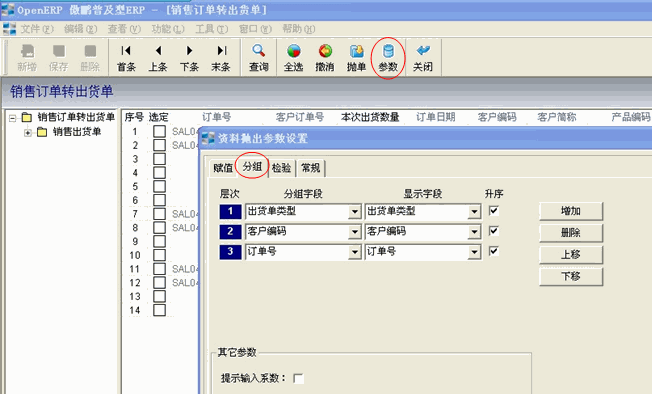
Task: Expand the 销售出货单 tree node
Action: pos(27,133)
